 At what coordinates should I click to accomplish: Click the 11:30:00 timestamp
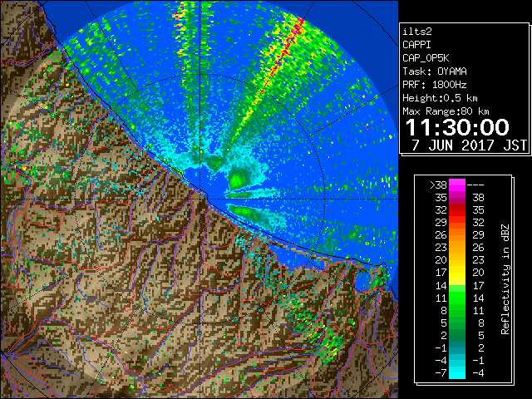(x=457, y=127)
